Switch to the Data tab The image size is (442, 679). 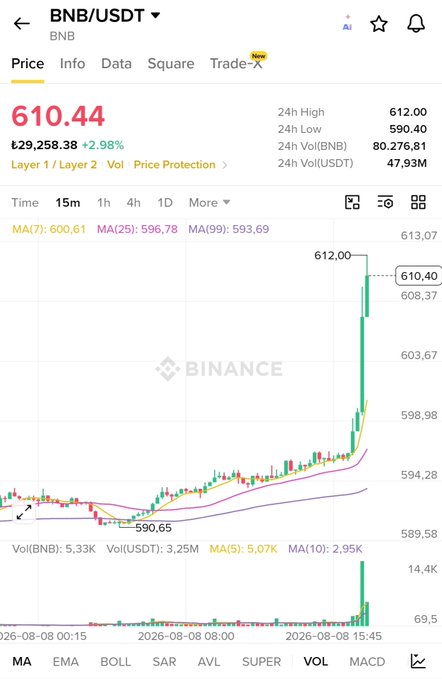point(116,64)
